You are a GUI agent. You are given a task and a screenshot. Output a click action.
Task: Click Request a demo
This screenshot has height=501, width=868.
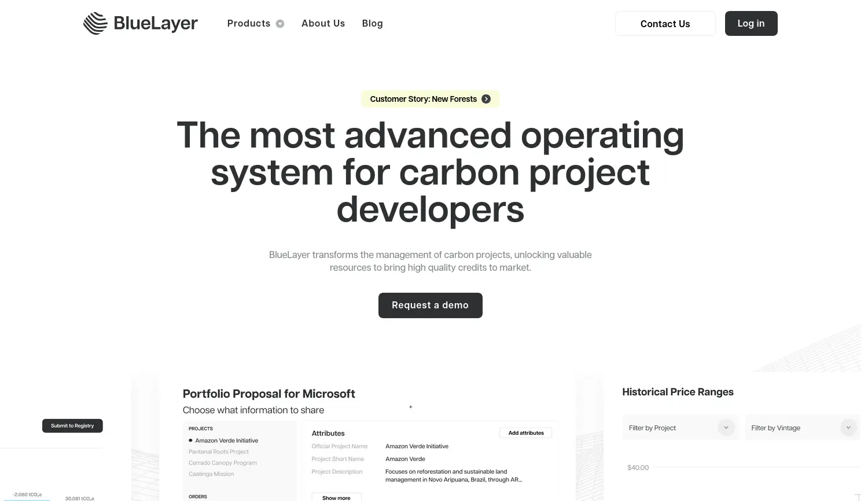430,305
